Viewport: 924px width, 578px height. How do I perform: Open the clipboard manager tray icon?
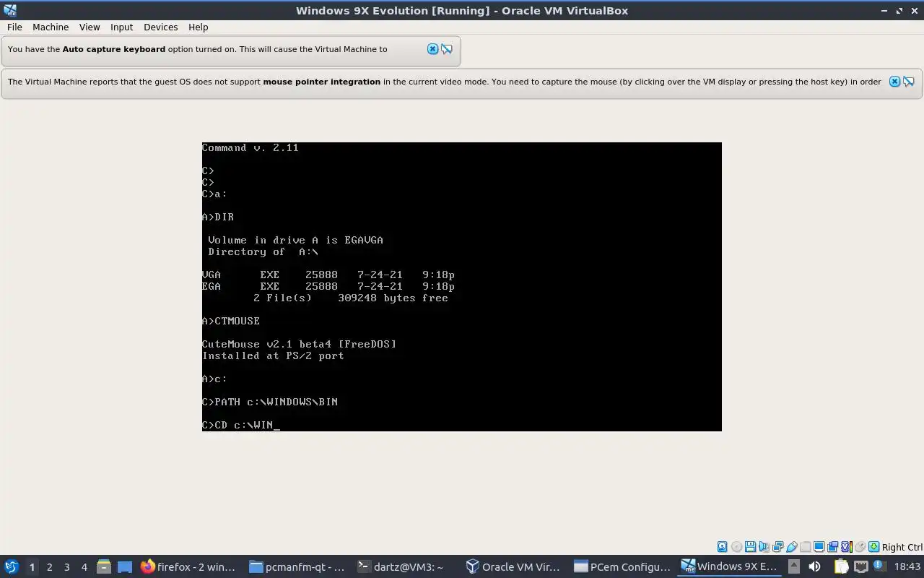[841, 566]
